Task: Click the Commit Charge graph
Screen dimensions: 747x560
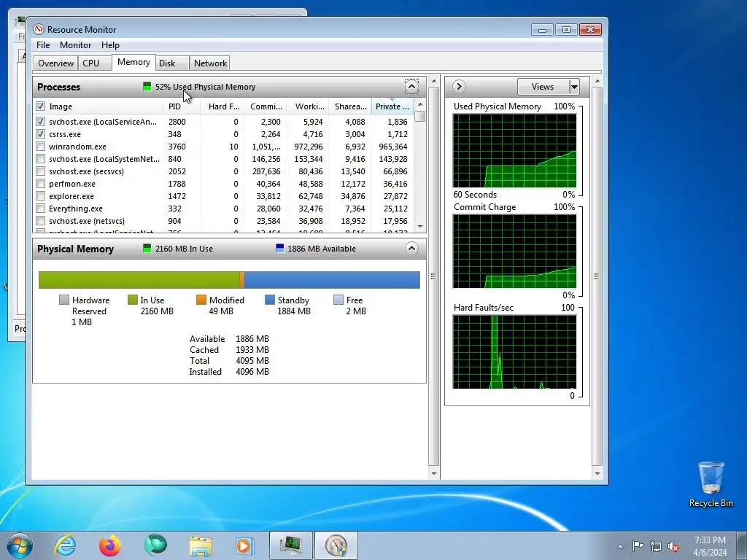Action: point(514,251)
